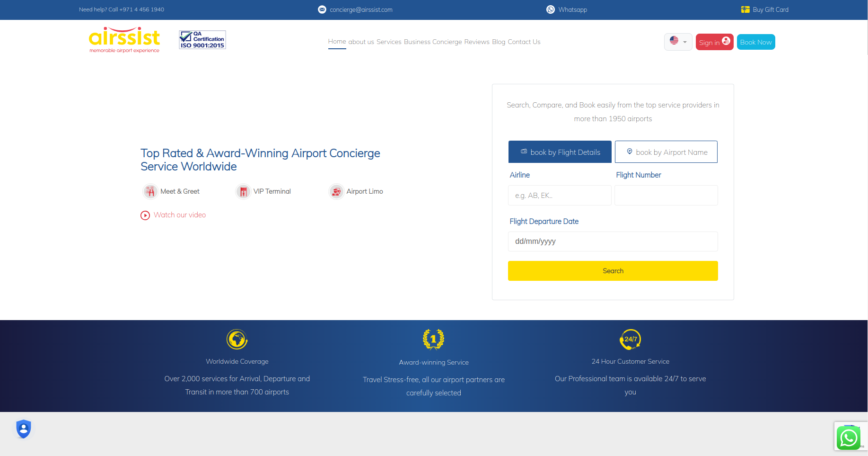Click the red Sign in button
The image size is (868, 456).
click(x=714, y=42)
